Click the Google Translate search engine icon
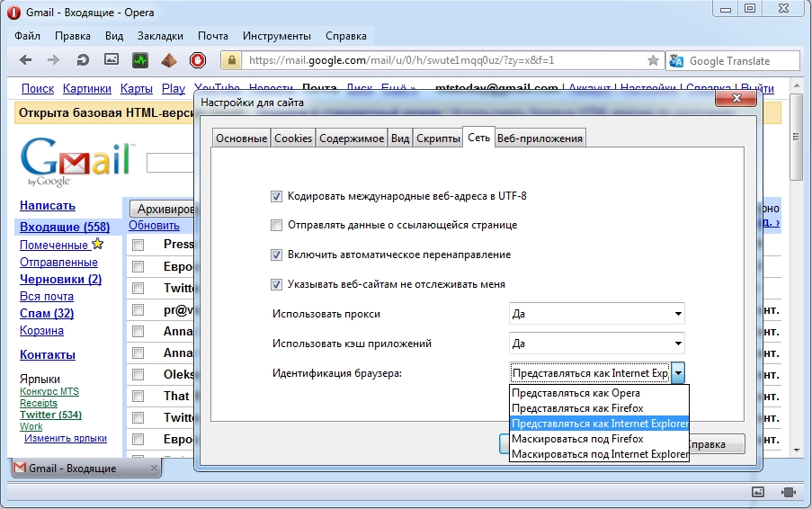This screenshot has height=509, width=812. pos(677,61)
